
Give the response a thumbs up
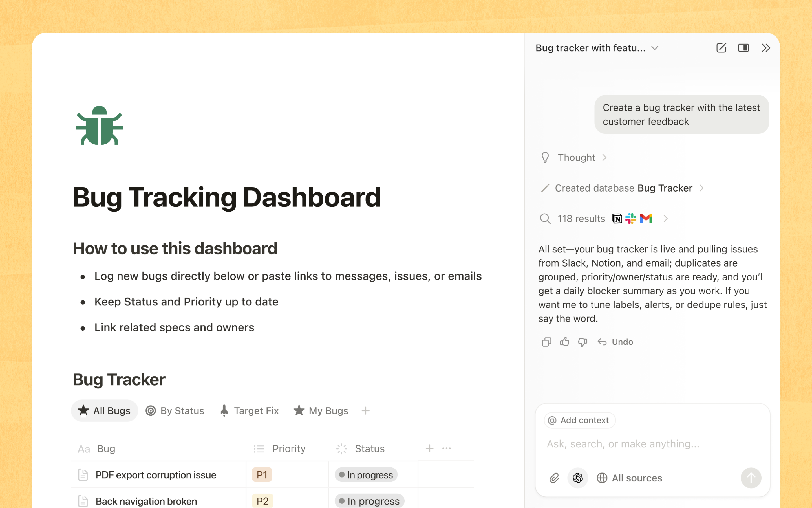coord(564,342)
